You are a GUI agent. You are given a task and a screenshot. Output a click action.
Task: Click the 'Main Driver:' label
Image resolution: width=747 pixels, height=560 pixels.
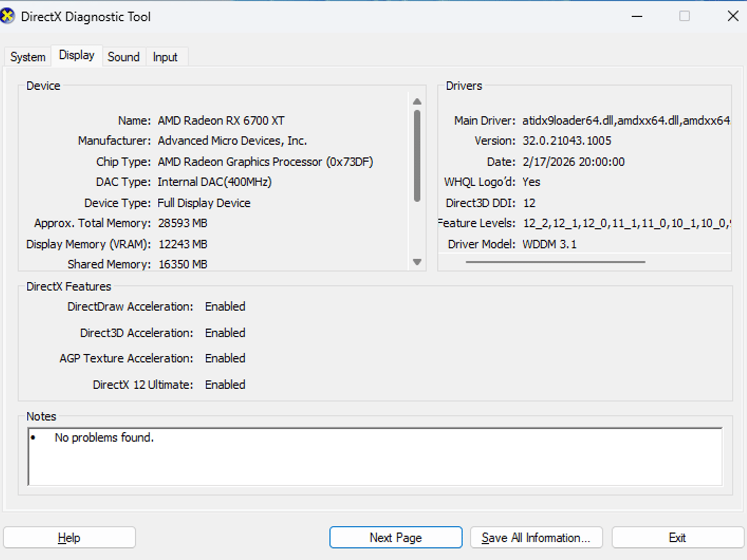pos(485,121)
